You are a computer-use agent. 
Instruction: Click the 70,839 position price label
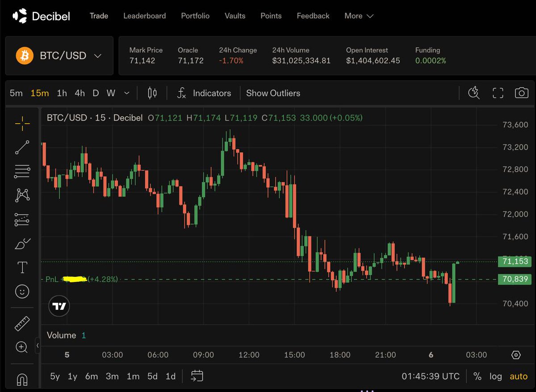pyautogui.click(x=515, y=279)
